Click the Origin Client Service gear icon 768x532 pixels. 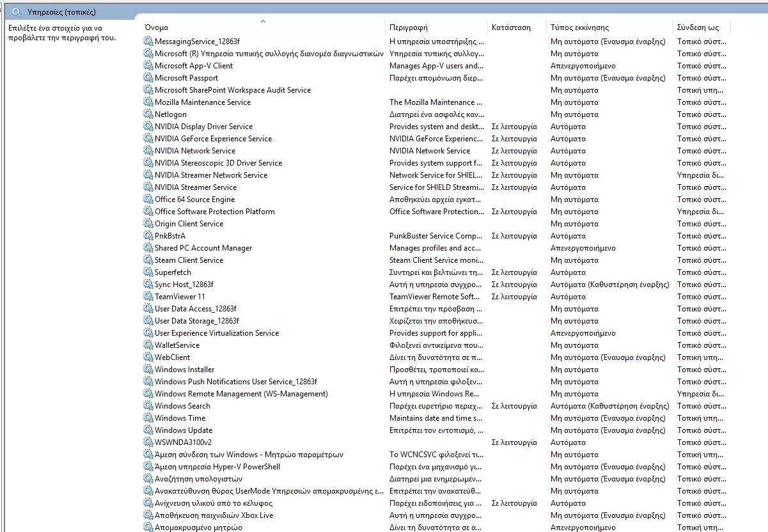(148, 224)
